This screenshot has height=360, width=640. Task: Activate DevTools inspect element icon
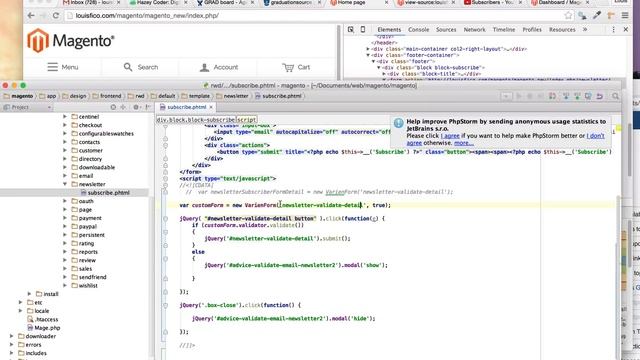click(351, 29)
